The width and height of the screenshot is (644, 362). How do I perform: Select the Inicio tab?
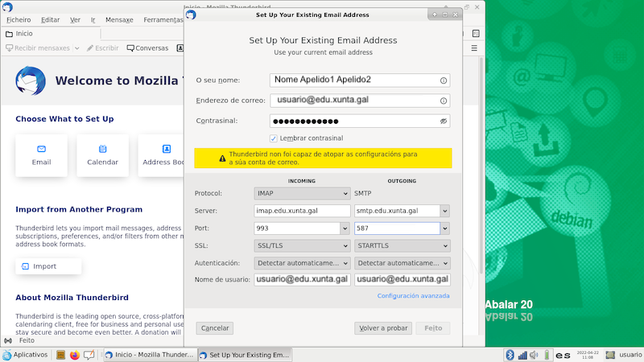24,34
